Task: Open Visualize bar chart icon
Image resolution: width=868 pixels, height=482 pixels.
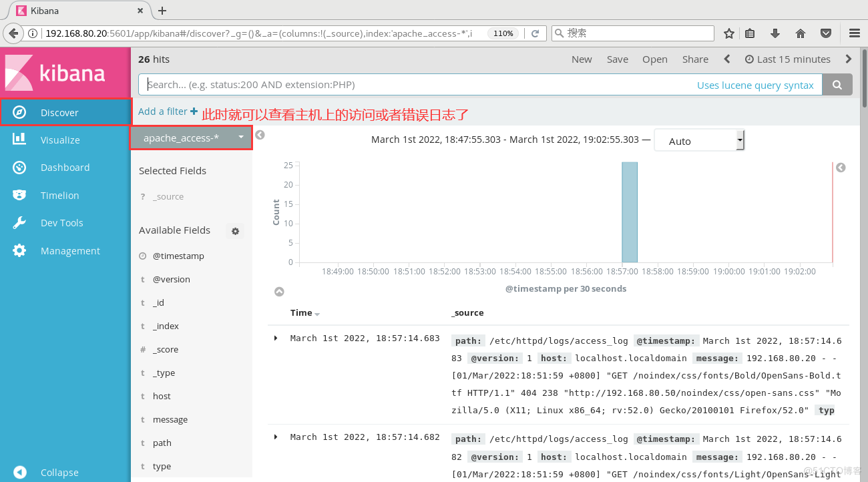Action: click(19, 139)
